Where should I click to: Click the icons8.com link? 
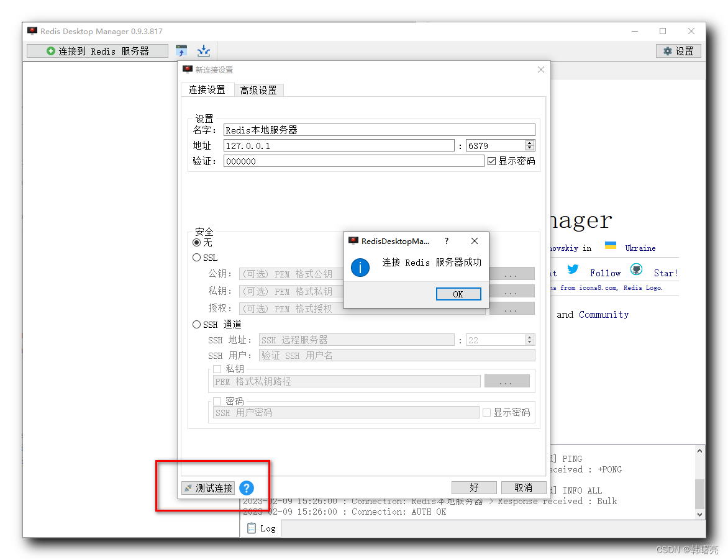click(x=598, y=287)
